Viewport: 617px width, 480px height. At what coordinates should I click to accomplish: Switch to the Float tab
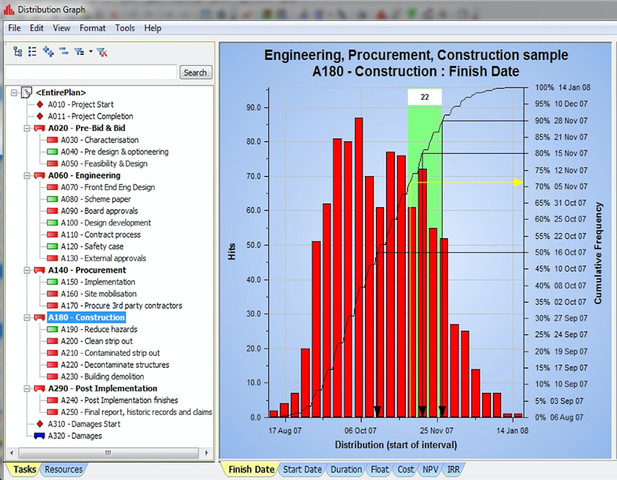click(x=379, y=469)
